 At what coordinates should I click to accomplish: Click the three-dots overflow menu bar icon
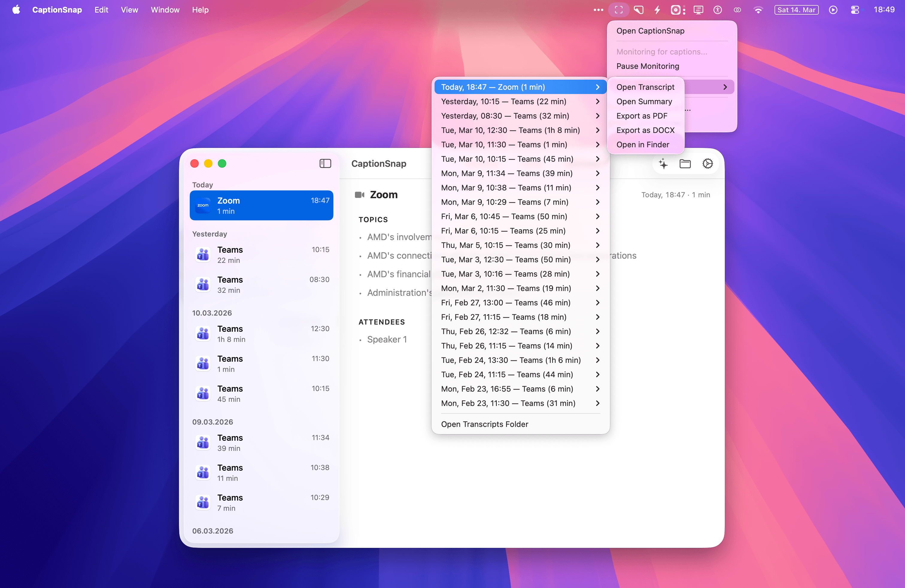(x=598, y=10)
